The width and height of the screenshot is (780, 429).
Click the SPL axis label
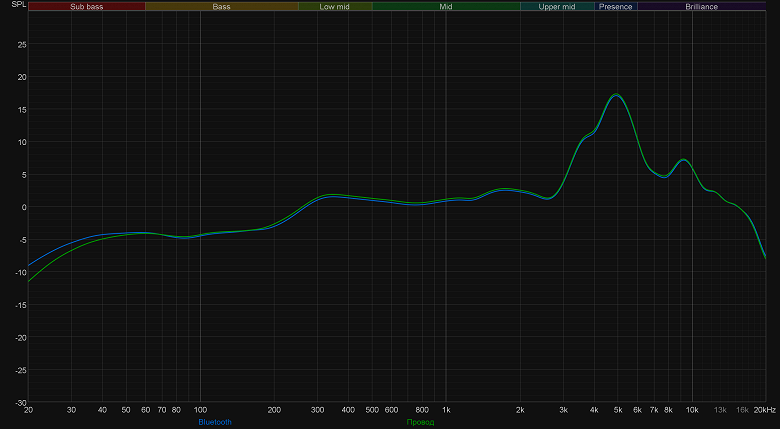[x=18, y=4]
